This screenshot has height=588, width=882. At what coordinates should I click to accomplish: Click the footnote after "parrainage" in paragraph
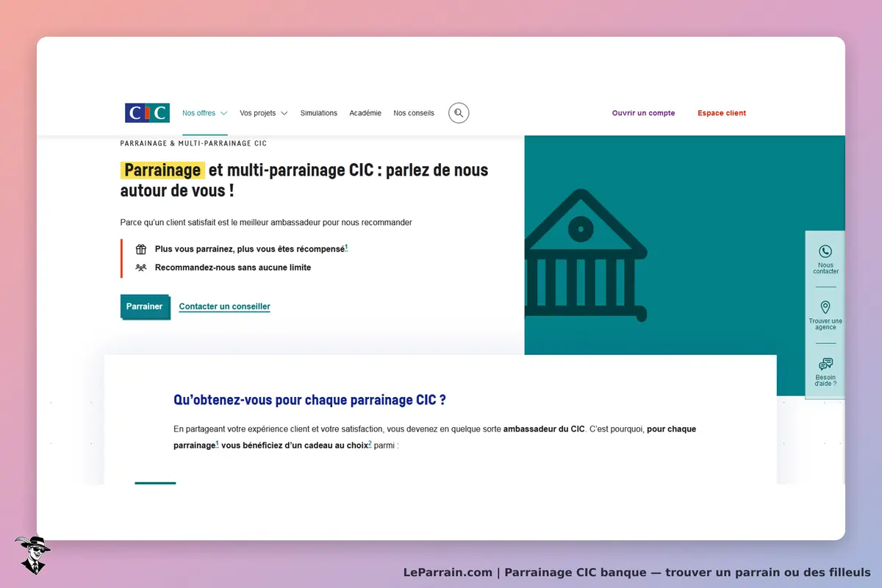[x=217, y=443]
